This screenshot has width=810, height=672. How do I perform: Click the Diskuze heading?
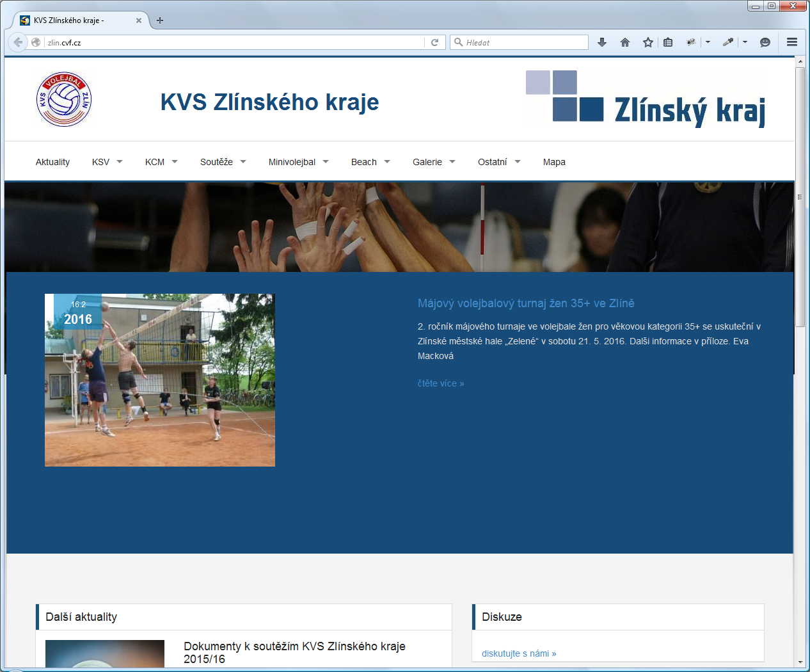(502, 617)
